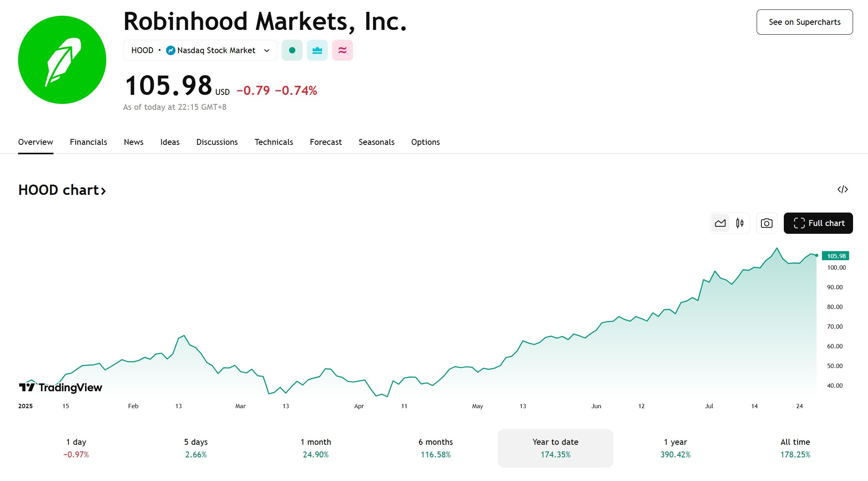Click the Robinhood feather logo
This screenshot has width=868, height=481.
[62, 60]
